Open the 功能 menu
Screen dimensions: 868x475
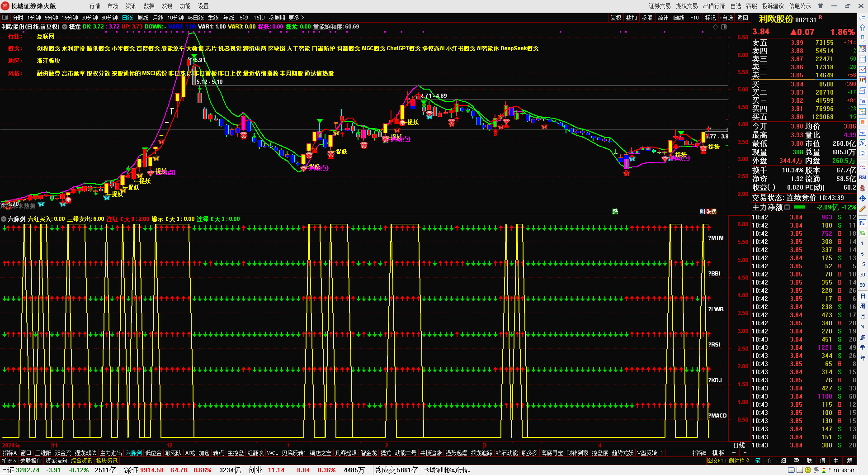185,6
